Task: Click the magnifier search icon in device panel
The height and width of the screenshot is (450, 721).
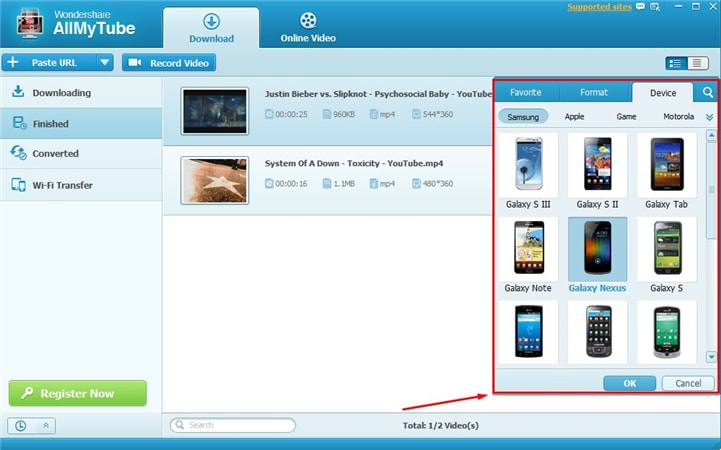Action: point(708,92)
